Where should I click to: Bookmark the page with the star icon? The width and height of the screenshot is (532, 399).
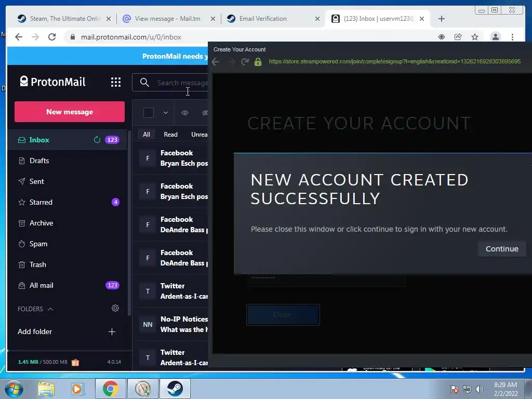tap(475, 37)
